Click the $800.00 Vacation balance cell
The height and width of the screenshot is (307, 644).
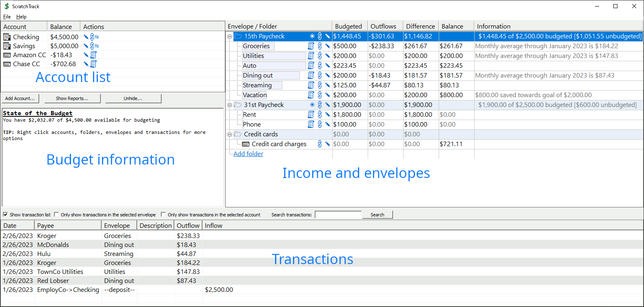click(451, 95)
